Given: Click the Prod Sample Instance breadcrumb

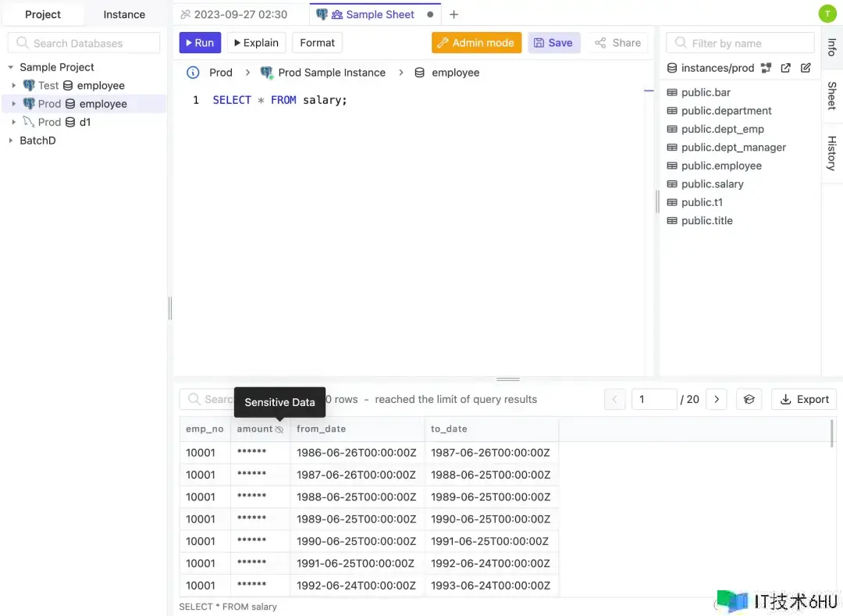Looking at the screenshot, I should [x=323, y=73].
